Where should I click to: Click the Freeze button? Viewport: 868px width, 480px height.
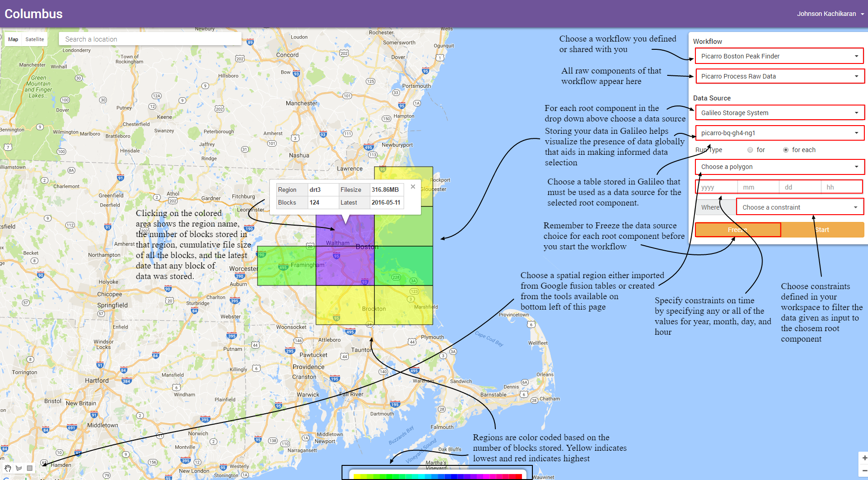pyautogui.click(x=738, y=230)
